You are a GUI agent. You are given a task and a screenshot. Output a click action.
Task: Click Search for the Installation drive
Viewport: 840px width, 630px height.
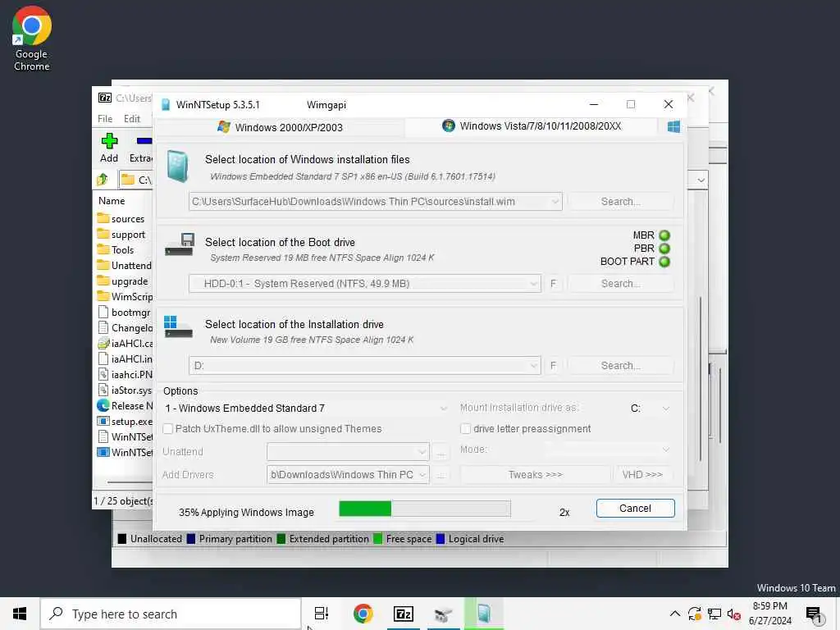(x=620, y=366)
